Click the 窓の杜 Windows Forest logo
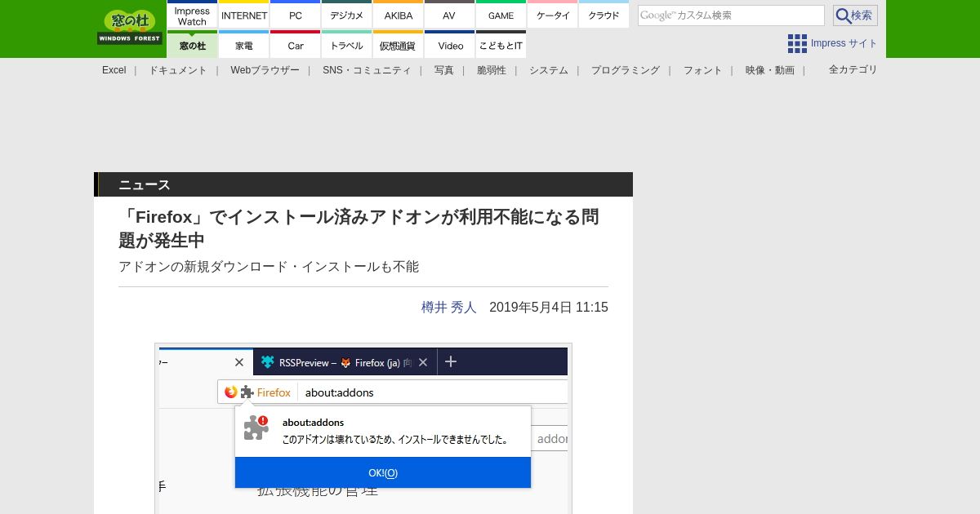 point(130,27)
